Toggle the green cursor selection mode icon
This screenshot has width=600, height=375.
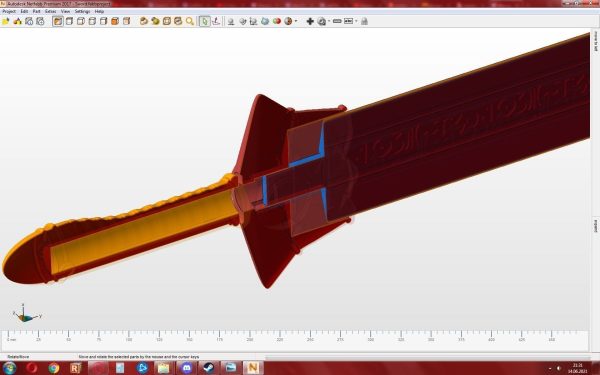[x=204, y=21]
